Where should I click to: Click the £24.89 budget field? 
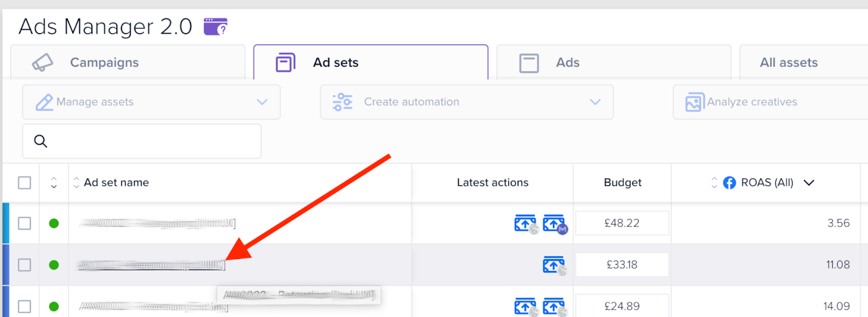[x=622, y=306]
